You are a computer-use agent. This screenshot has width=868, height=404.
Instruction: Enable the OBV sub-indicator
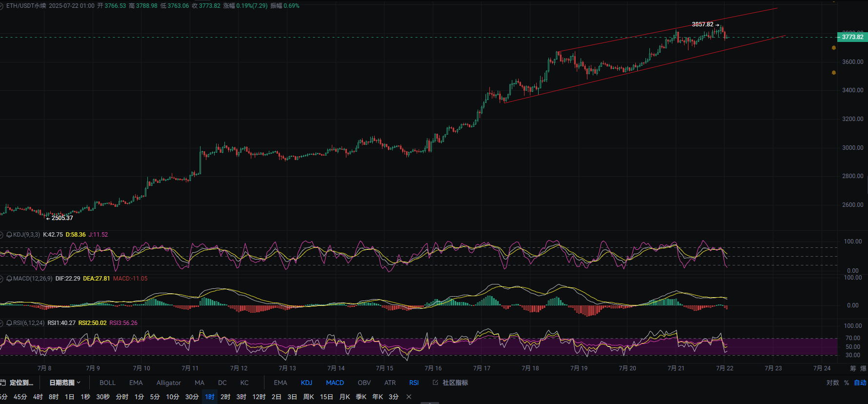364,383
